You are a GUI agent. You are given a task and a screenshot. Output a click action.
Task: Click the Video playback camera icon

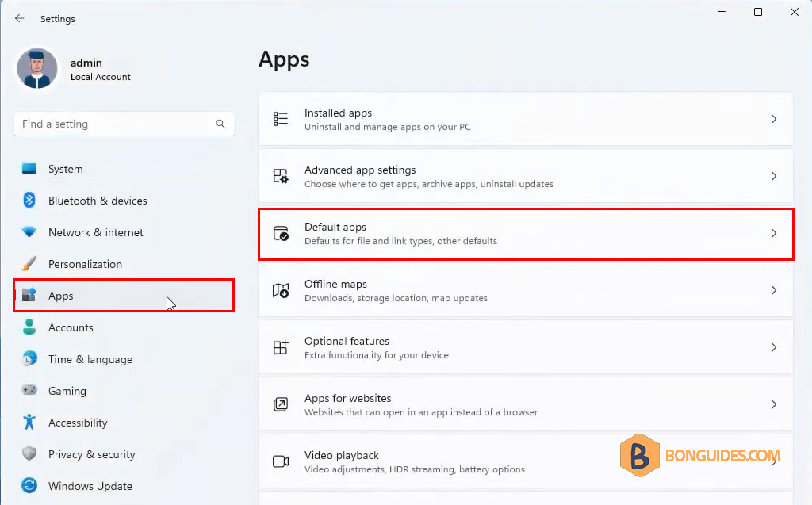point(281,461)
